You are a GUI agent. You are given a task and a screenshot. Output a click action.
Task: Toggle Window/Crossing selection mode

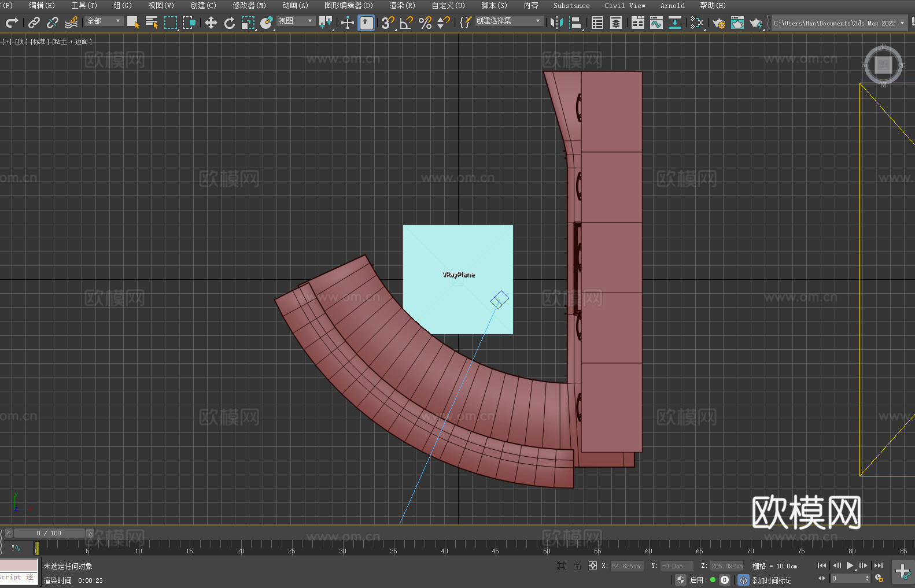pyautogui.click(x=189, y=23)
